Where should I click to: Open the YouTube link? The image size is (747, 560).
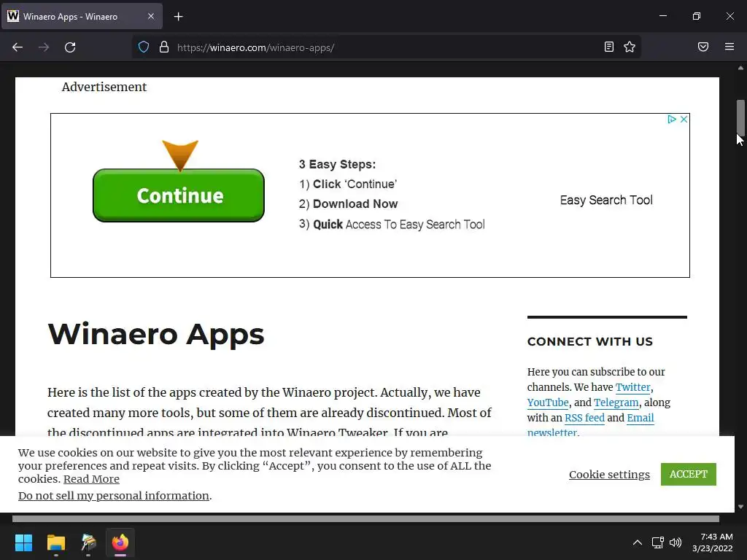tap(548, 402)
